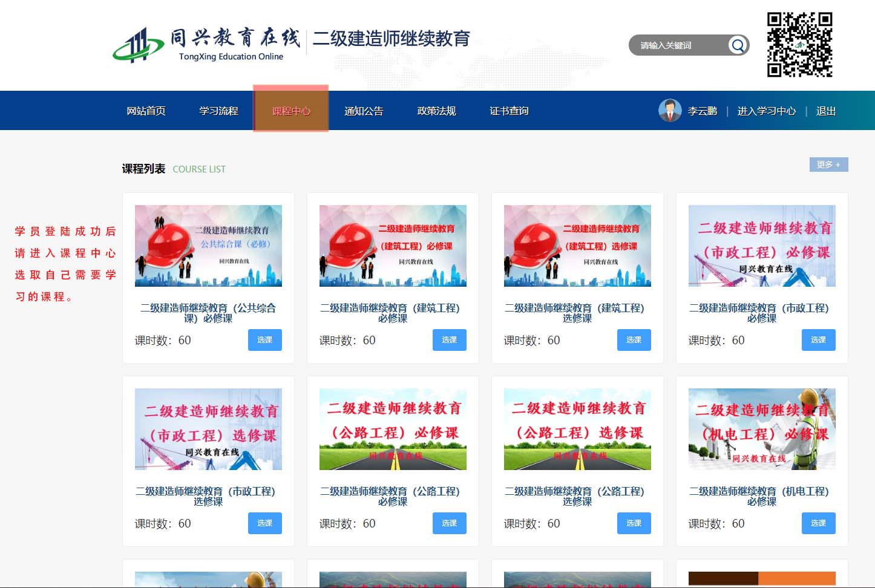Click the 课程列表 section heading
This screenshot has width=875, height=588.
[x=143, y=169]
